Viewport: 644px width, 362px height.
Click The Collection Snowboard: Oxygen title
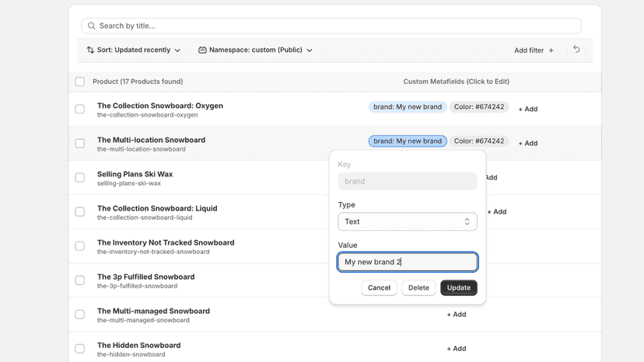pyautogui.click(x=160, y=106)
